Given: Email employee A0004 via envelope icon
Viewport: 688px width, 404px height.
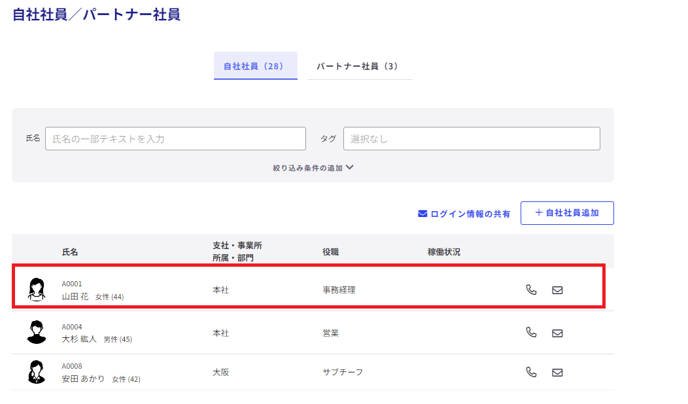Looking at the screenshot, I should click(557, 333).
